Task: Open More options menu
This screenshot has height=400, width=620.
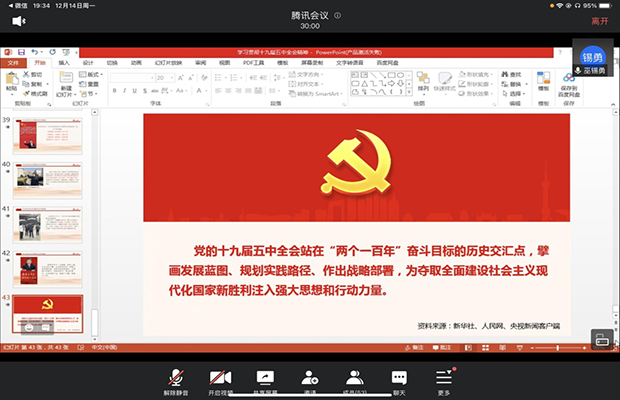Action: 444,378
